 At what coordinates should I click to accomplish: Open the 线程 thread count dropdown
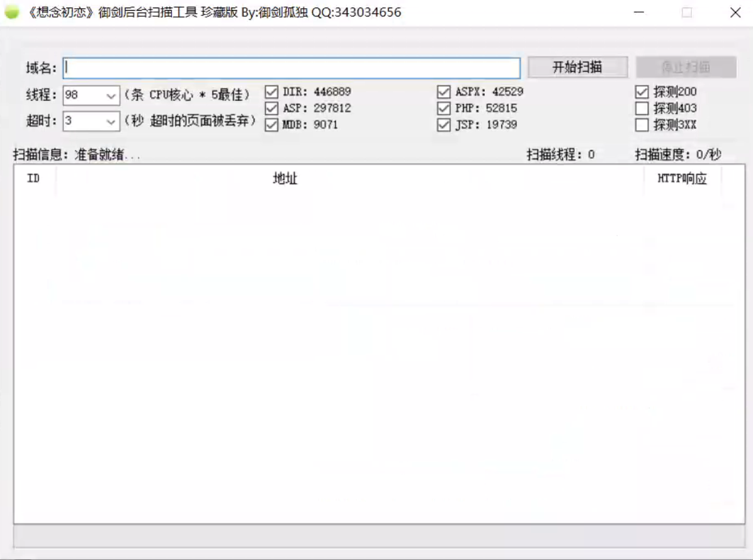(x=111, y=96)
